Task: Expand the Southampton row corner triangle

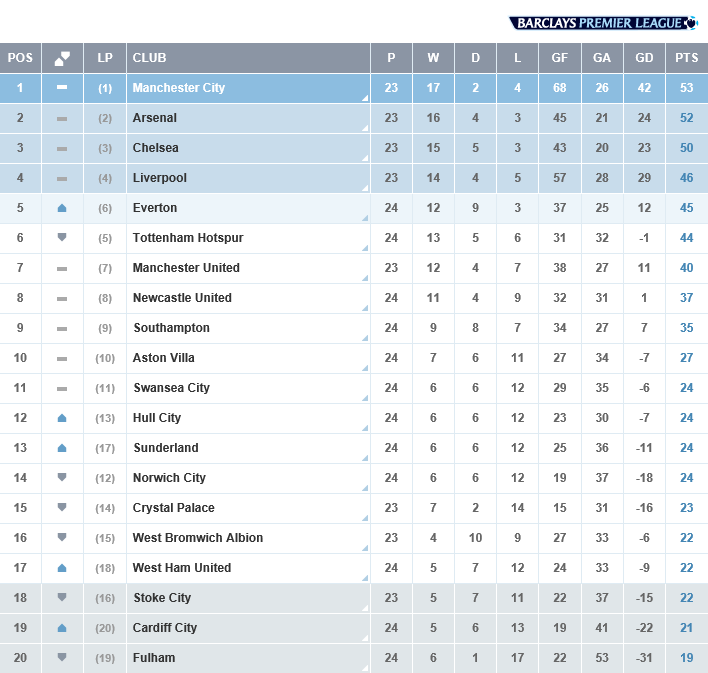Action: 365,338
